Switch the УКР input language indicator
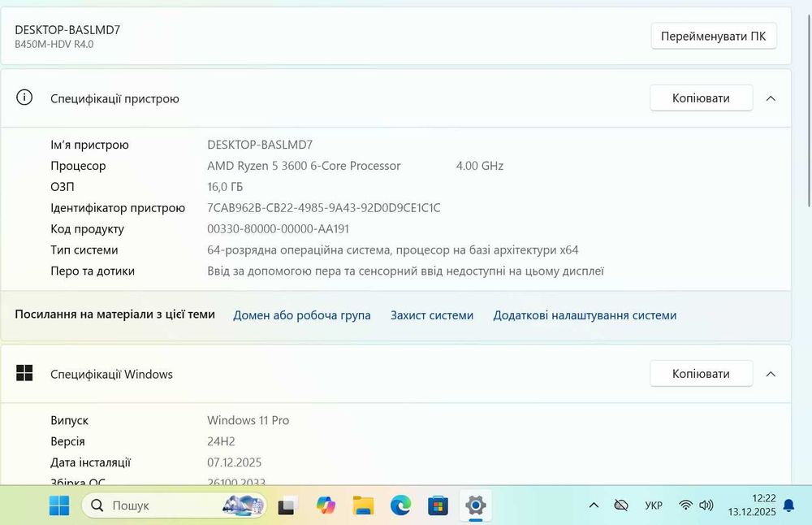This screenshot has height=525, width=812. pos(654,505)
